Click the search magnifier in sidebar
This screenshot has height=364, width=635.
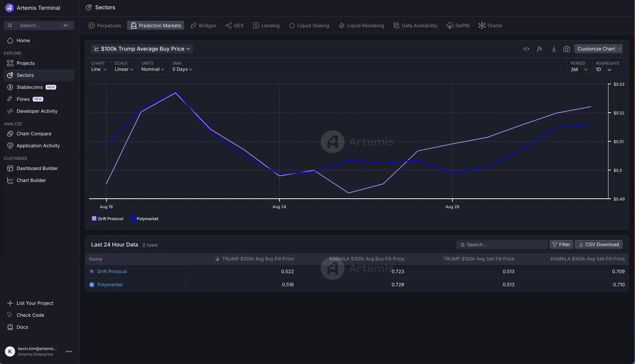pyautogui.click(x=10, y=25)
